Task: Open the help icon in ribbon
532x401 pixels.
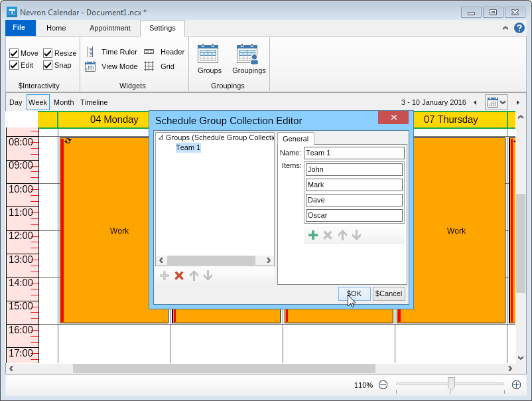Action: 519,28
